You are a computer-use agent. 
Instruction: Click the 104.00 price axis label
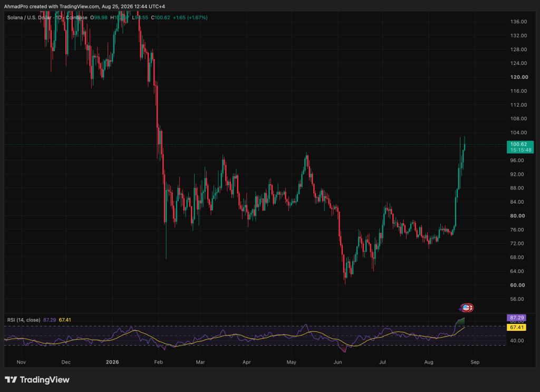coord(518,132)
